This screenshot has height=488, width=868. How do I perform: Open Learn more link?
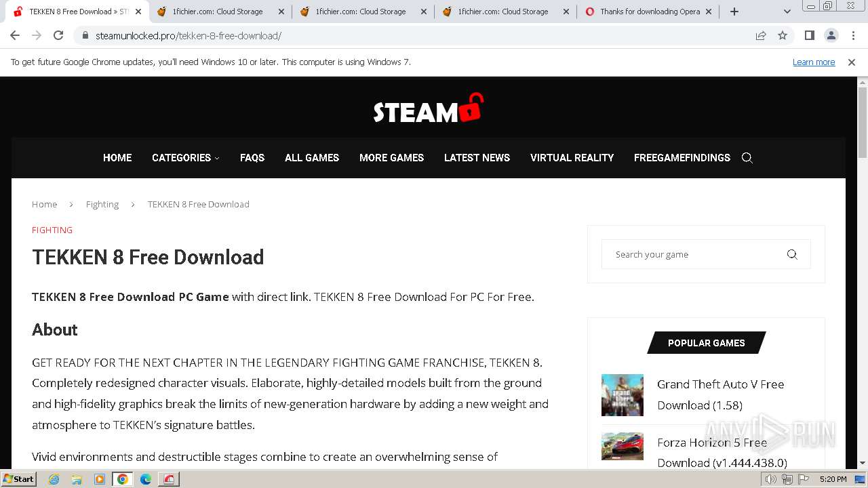coord(814,62)
